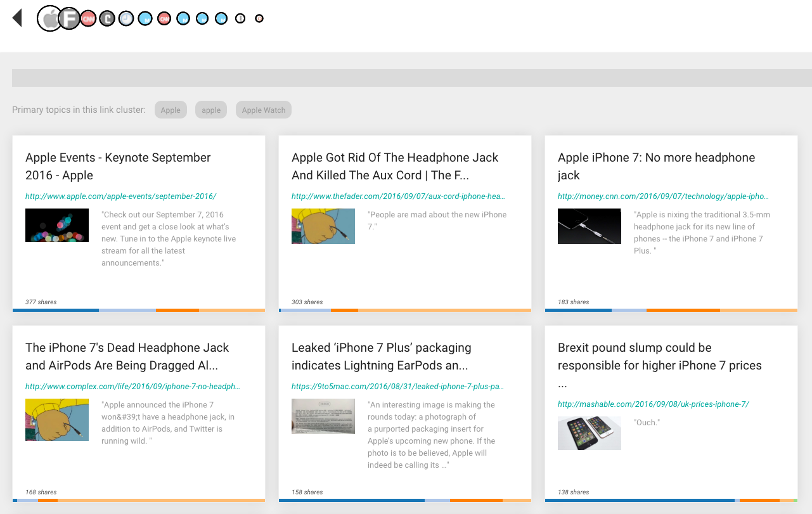Click the 'Primary topics in this link cluster:' label
Image resolution: width=812 pixels, height=514 pixels.
tap(79, 110)
